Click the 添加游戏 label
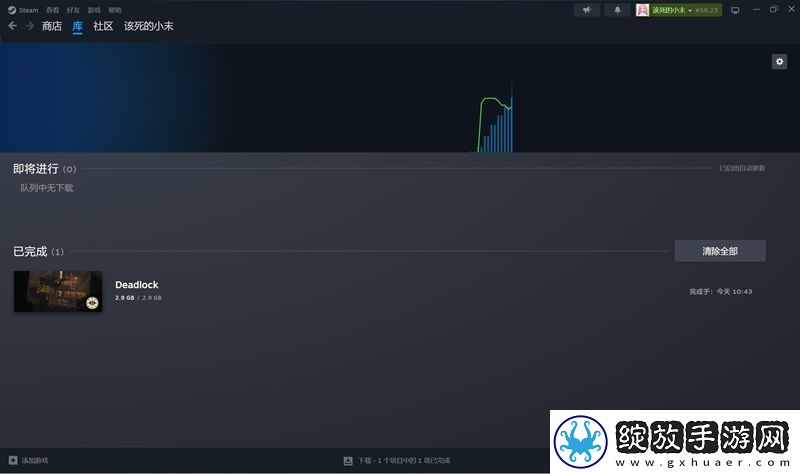 tap(35, 460)
